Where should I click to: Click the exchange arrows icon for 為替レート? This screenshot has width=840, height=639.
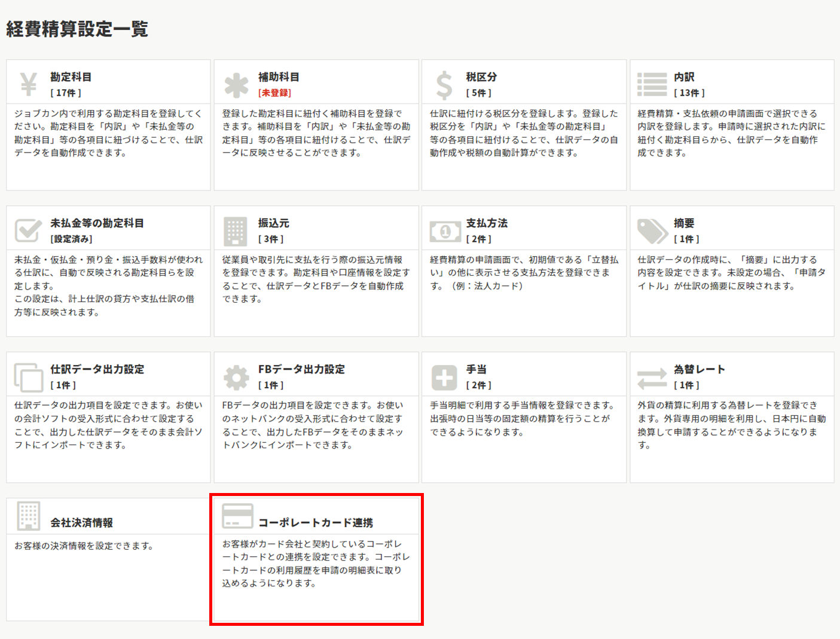pyautogui.click(x=652, y=378)
